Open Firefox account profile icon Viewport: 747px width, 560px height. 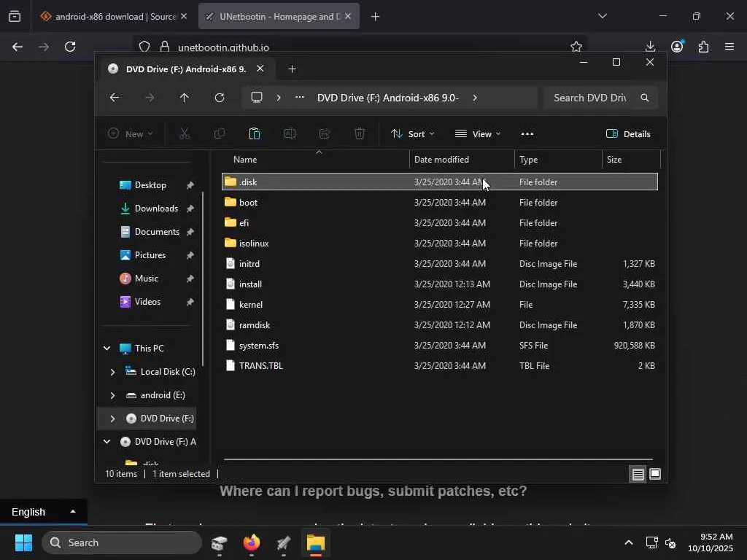pos(677,46)
